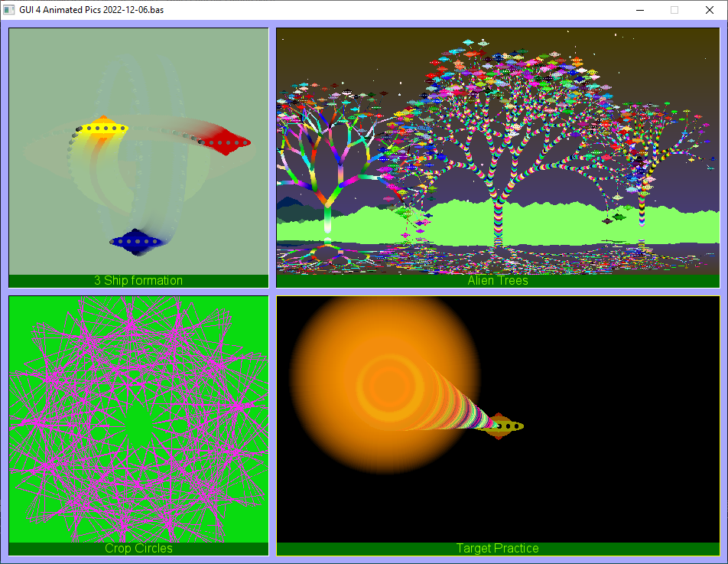Image resolution: width=728 pixels, height=564 pixels.
Task: Click the window's application icon in title bar
Action: tap(9, 10)
